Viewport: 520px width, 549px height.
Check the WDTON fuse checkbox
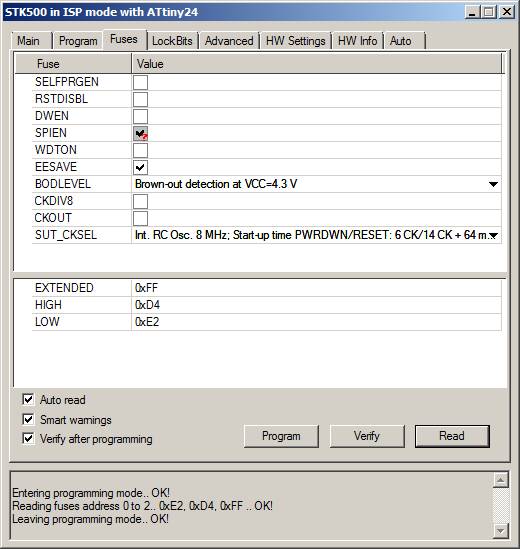[x=140, y=151]
